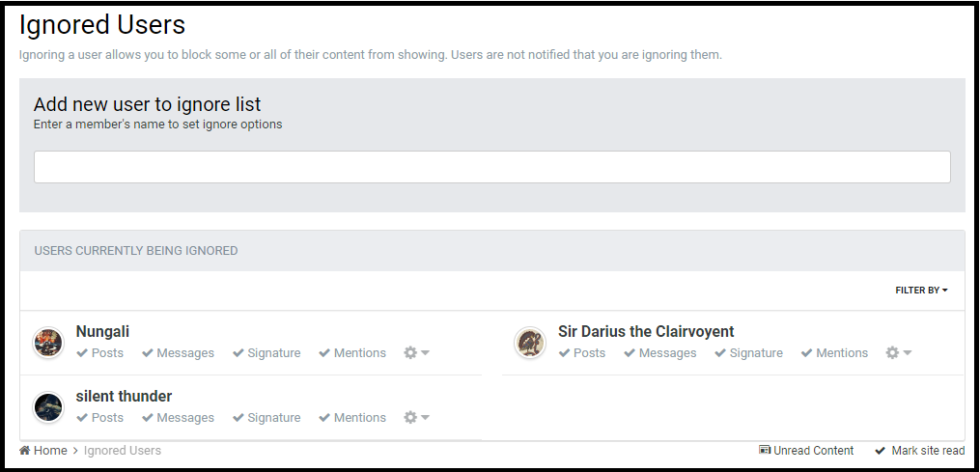
Task: Toggle Messages ignore for silent thunder
Action: pos(178,417)
